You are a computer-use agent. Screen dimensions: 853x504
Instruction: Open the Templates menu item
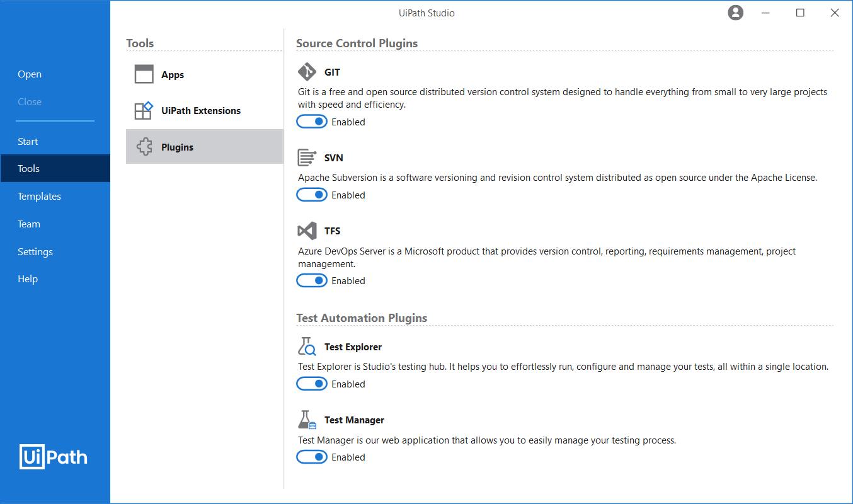tap(39, 197)
